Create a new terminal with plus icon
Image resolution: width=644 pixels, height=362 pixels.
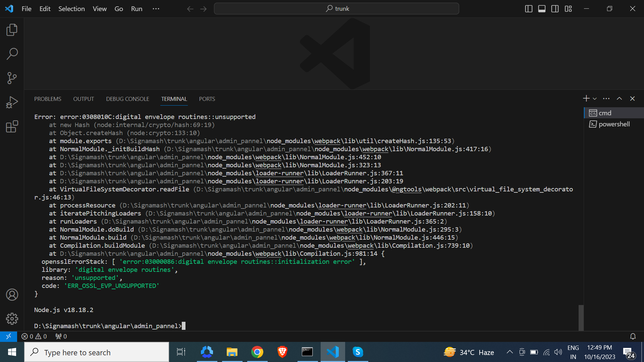(586, 99)
